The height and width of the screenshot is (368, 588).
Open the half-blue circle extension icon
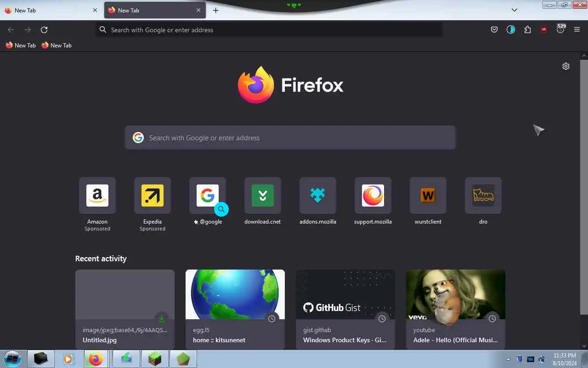(511, 29)
